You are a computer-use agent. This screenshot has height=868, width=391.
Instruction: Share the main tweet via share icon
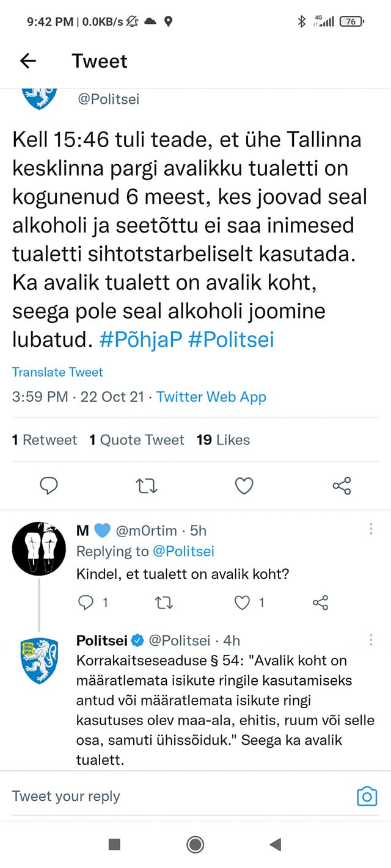click(x=342, y=485)
